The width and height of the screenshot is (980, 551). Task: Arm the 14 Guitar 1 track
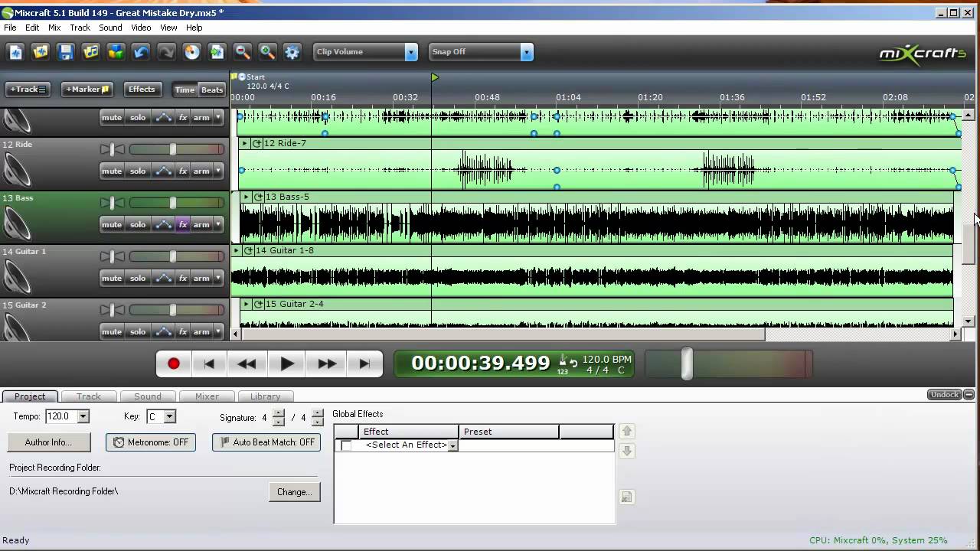[201, 279]
